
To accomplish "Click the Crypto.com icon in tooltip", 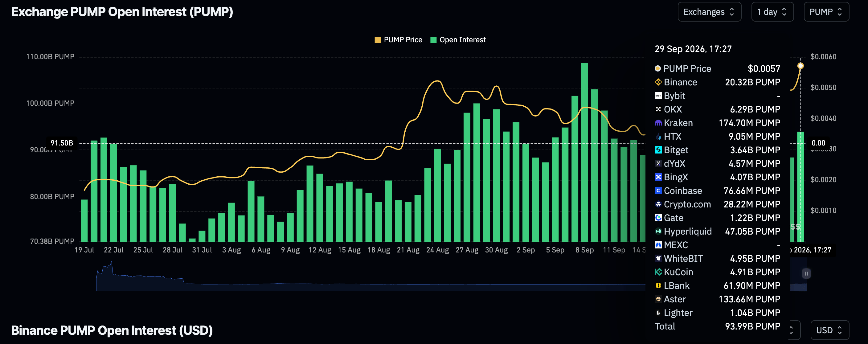I will point(658,204).
